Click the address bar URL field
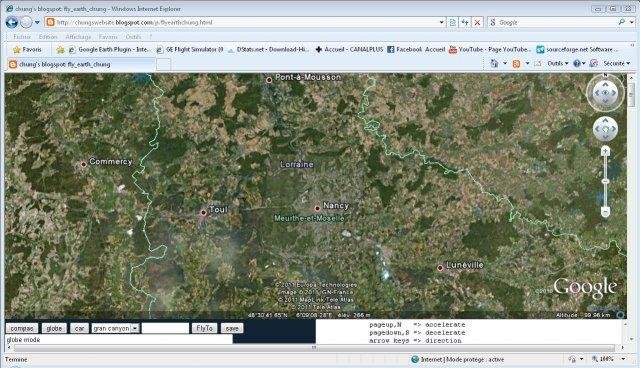The height and width of the screenshot is (368, 640). tap(242, 22)
